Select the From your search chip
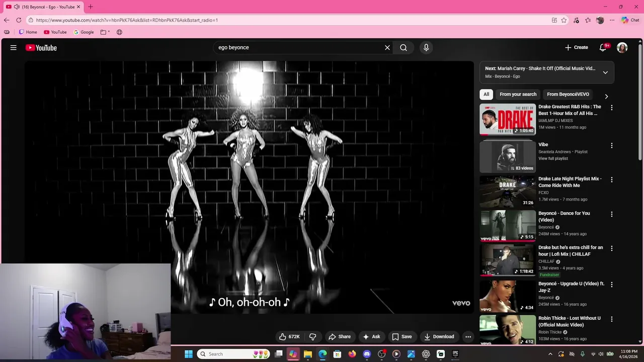The height and width of the screenshot is (362, 644). tap(518, 95)
